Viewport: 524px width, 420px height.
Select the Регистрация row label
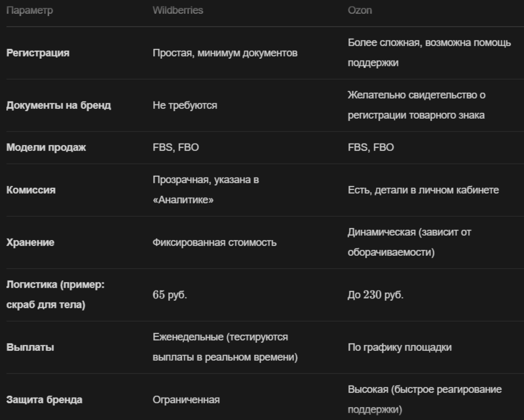point(38,53)
